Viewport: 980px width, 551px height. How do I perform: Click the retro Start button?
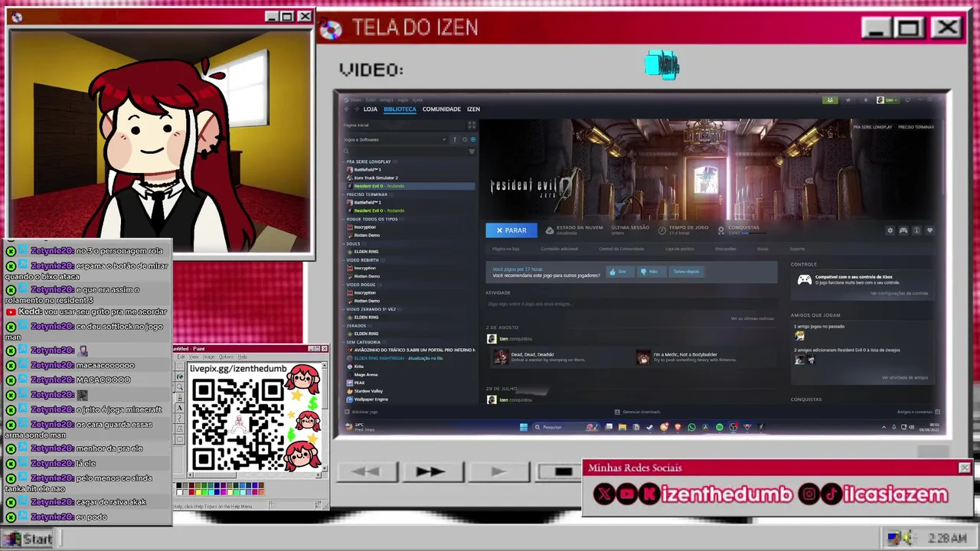click(28, 539)
